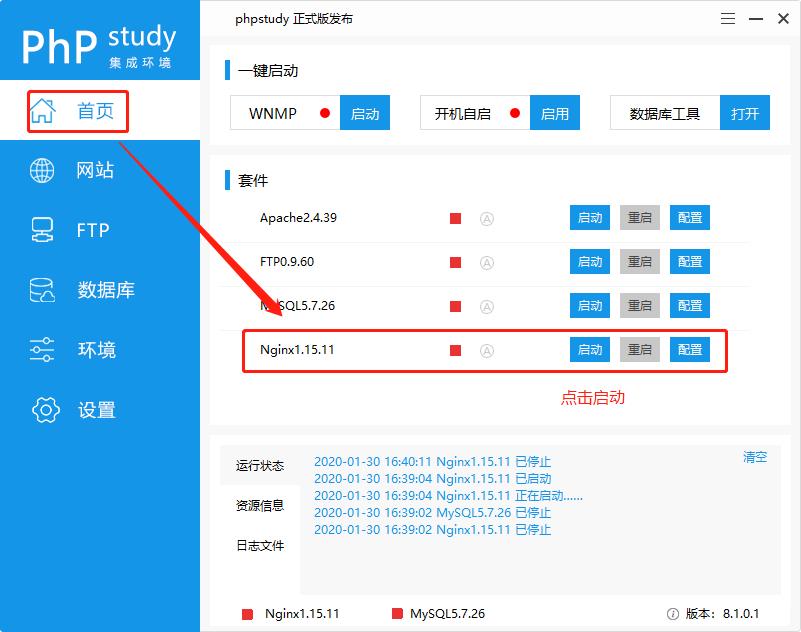
Task: Configure MySQL5.7.26 via 配置
Action: coord(690,306)
